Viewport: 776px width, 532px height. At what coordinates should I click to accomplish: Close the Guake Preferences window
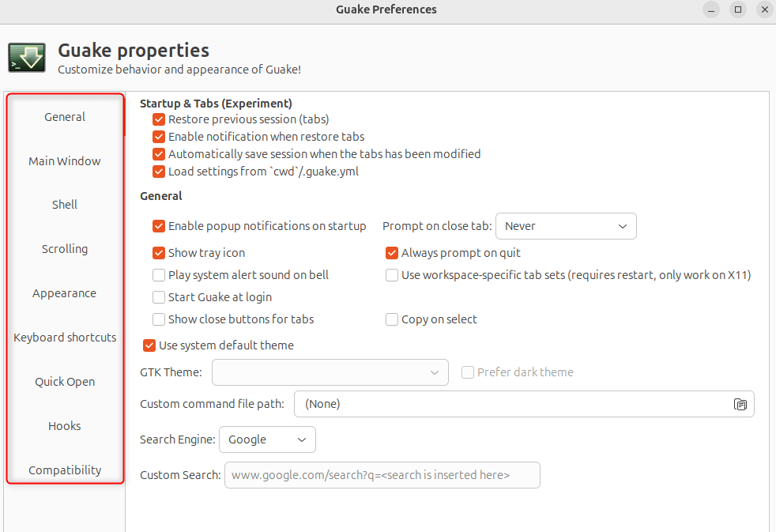tap(765, 9)
